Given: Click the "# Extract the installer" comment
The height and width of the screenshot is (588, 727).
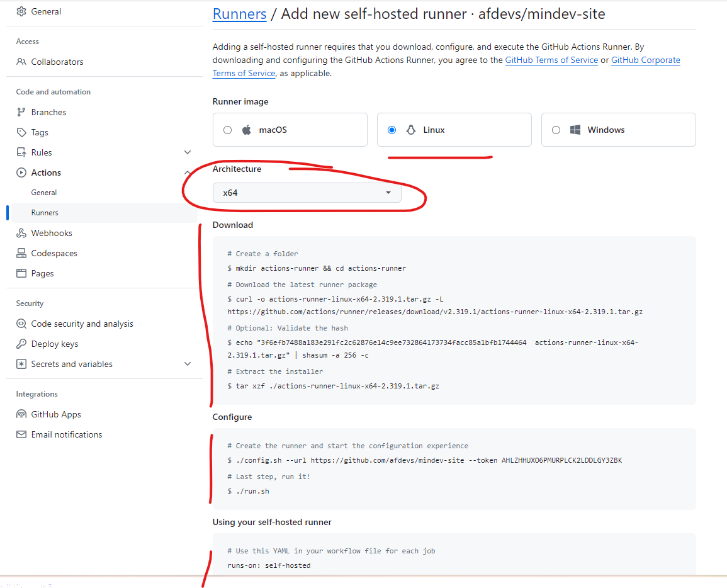Looking at the screenshot, I should click(x=275, y=371).
